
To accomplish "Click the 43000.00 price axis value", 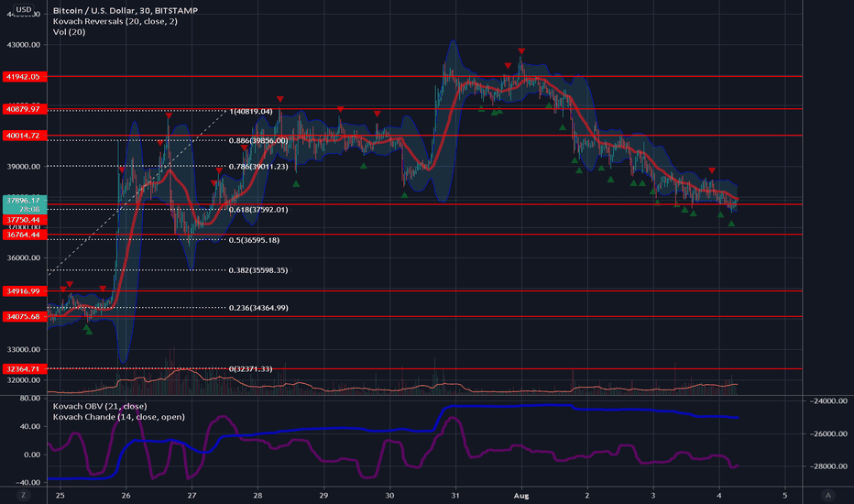I will click(x=24, y=45).
